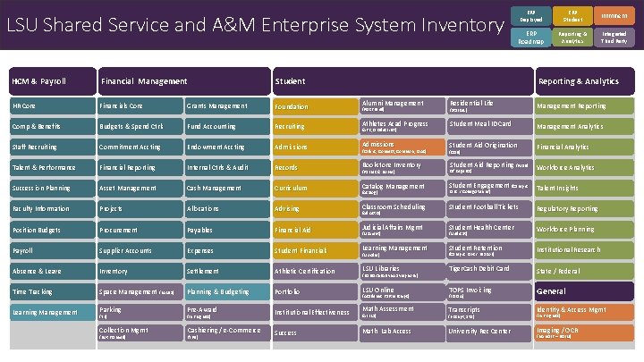Click the Staff Recruiting box
This screenshot has width=644, height=362.
[x=53, y=147]
